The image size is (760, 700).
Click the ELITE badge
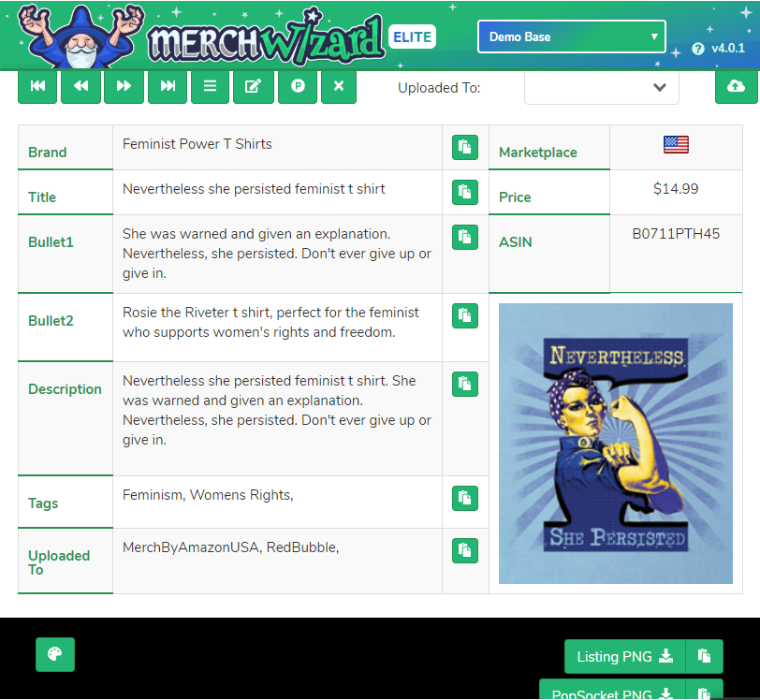tap(412, 36)
